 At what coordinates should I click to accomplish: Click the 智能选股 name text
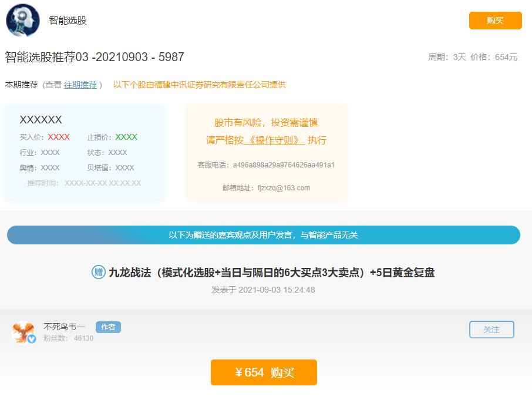(68, 21)
